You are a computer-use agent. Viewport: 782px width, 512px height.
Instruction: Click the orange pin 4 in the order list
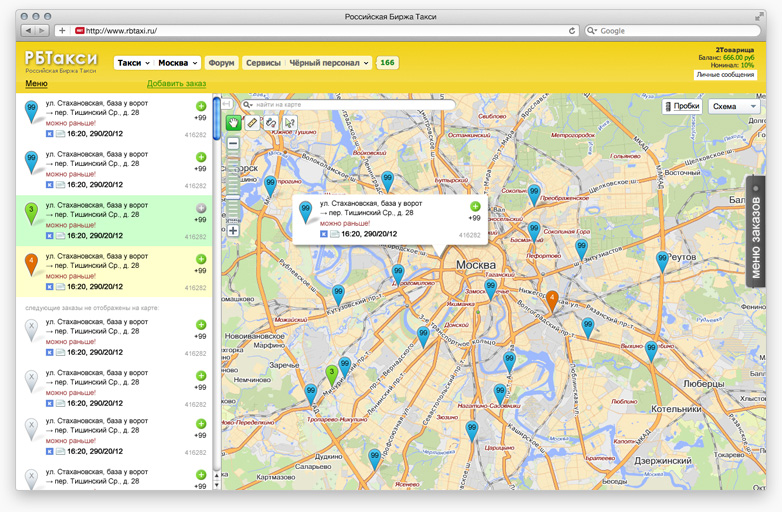click(x=31, y=264)
